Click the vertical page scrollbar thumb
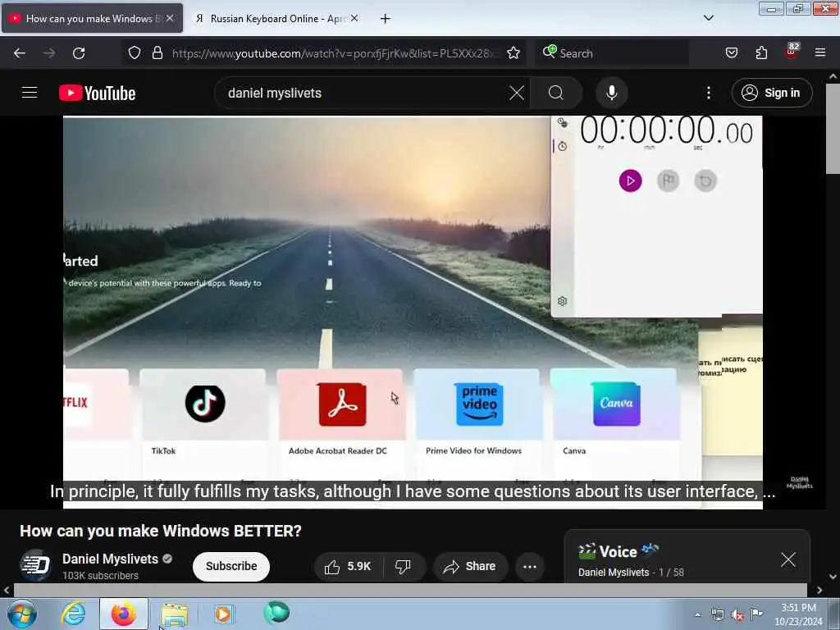This screenshot has width=840, height=630. 833,129
